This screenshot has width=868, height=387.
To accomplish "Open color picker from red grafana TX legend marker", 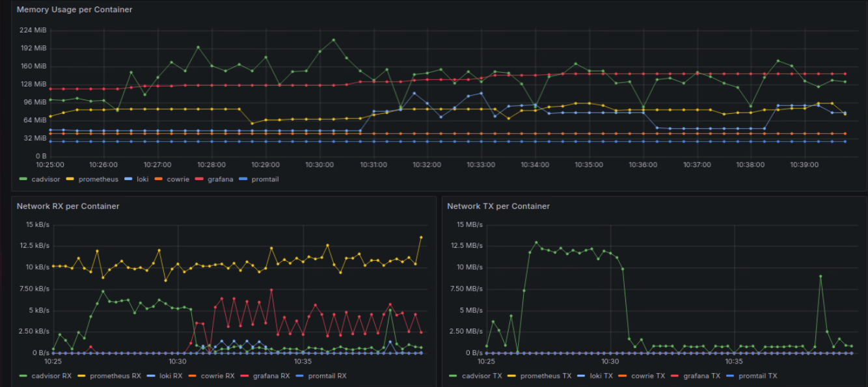I will (675, 376).
